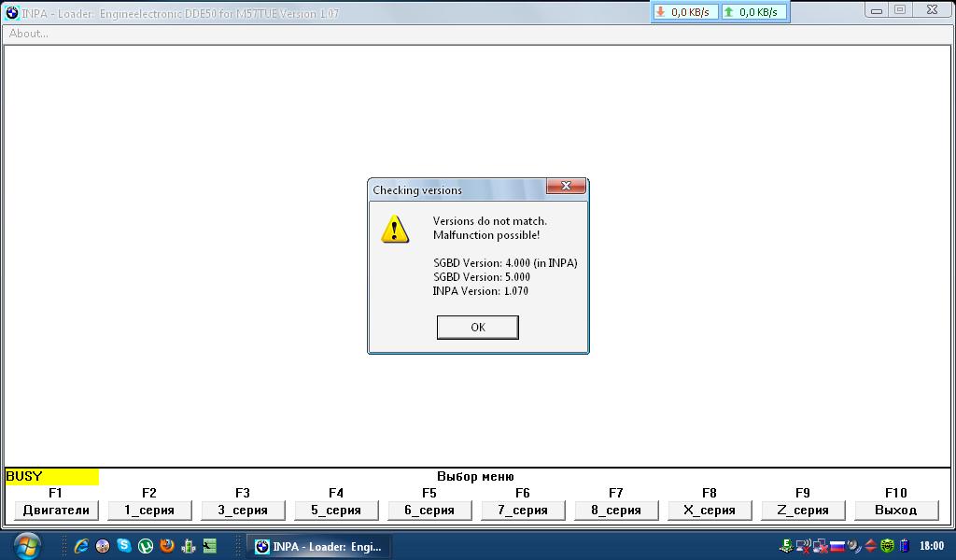This screenshot has width=956, height=560.
Task: Click the 'SGBD Version: 5.000' line
Action: (481, 276)
